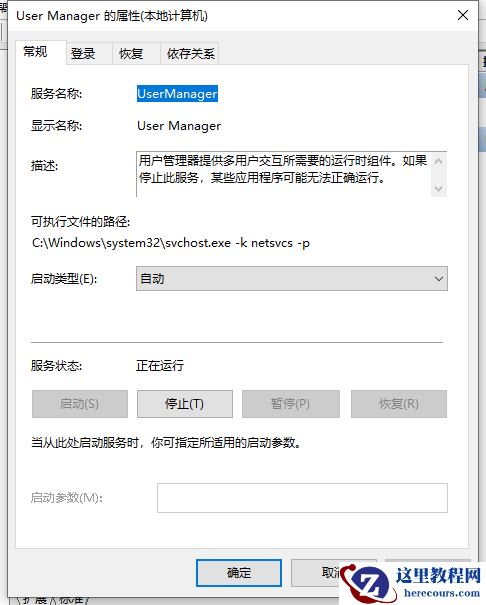Viewport: 486px width, 605px height.
Task: Close the User Manager properties dialog
Action: (463, 15)
